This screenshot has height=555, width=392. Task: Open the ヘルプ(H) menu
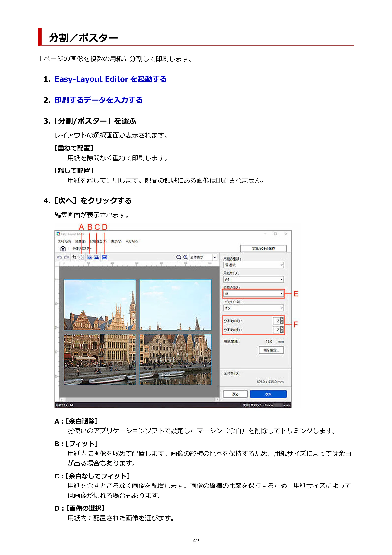132,241
